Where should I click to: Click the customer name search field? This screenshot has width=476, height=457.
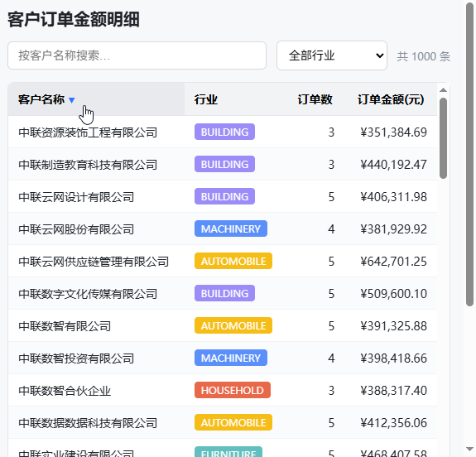tap(137, 55)
